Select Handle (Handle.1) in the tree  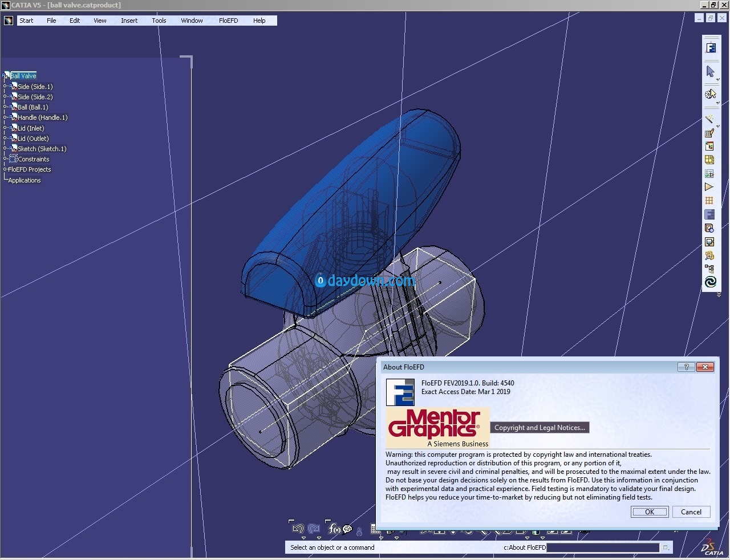pos(43,117)
